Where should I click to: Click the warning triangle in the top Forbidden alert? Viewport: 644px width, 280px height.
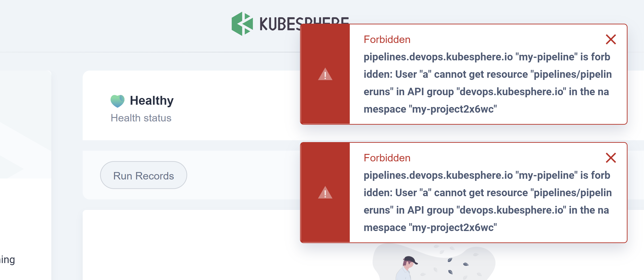[x=325, y=75]
